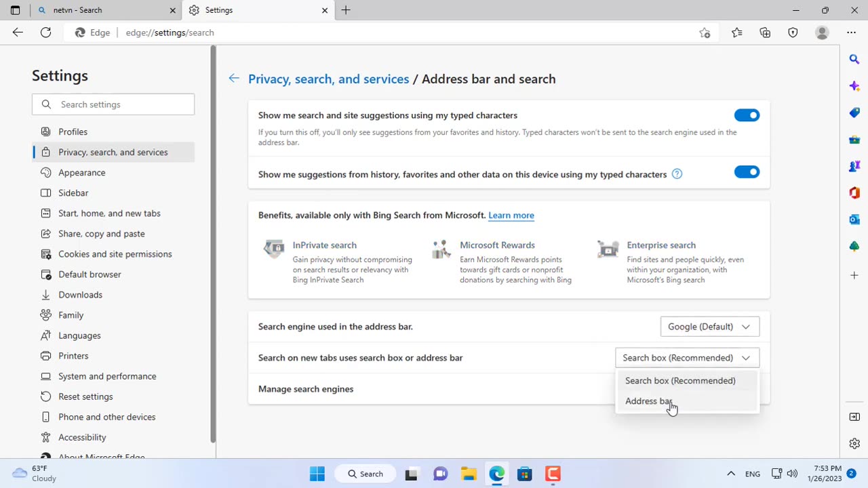Open Profiles settings section
The image size is (868, 488).
(113, 131)
